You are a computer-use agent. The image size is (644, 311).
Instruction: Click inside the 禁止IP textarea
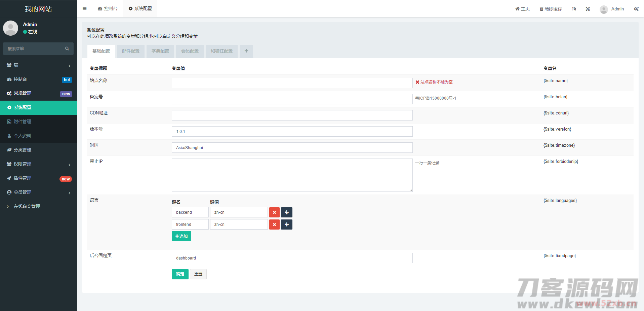(292, 175)
